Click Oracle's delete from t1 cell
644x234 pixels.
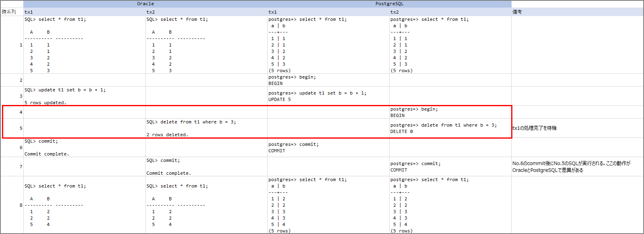206,128
